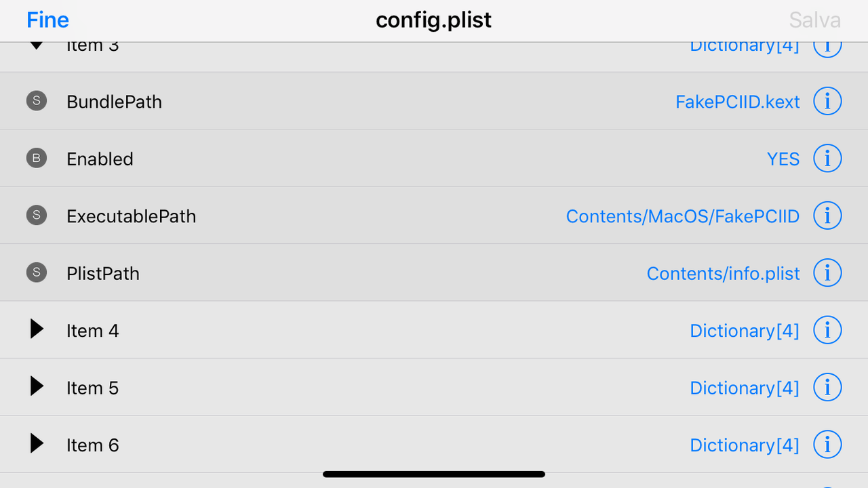The image size is (868, 488).
Task: Show info for PlistPath entry
Action: [827, 273]
